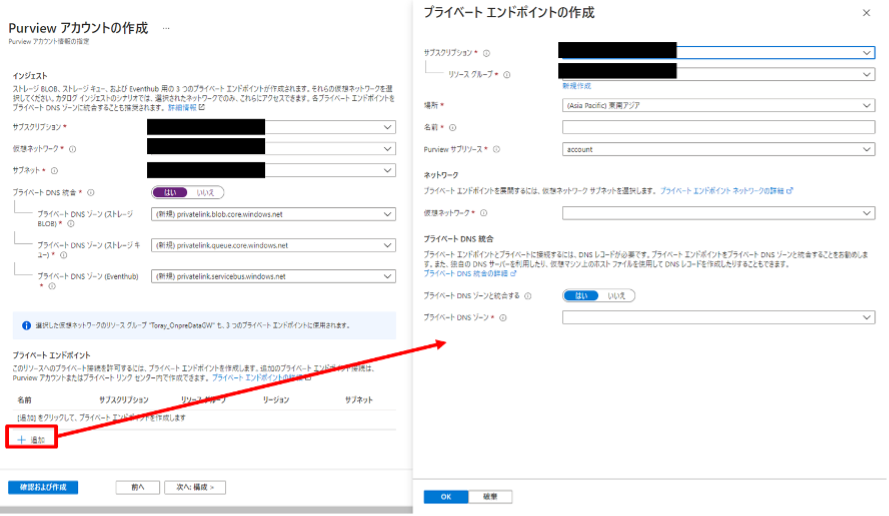This screenshot has width=889, height=516.
Task: Open サブネット dropdown
Action: (271, 170)
